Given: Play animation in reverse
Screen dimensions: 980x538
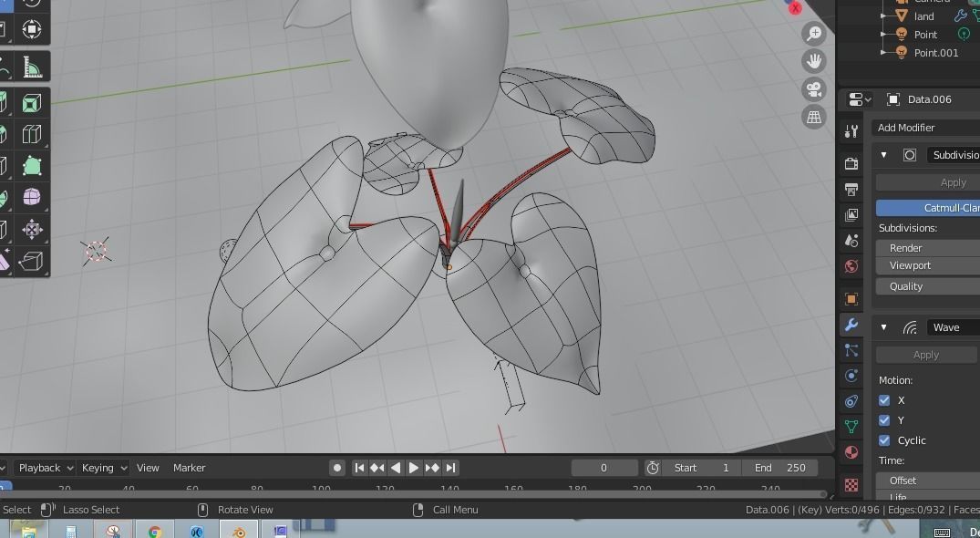Looking at the screenshot, I should point(396,468).
